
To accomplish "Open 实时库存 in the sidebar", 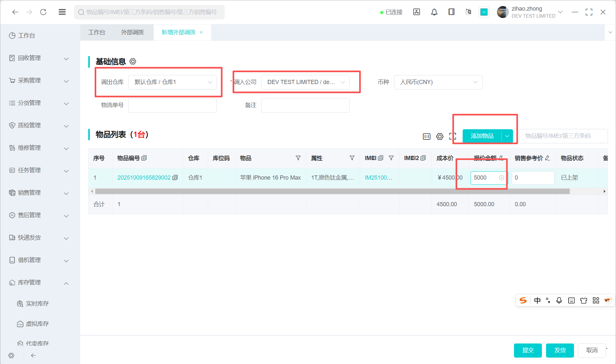I will [37, 303].
